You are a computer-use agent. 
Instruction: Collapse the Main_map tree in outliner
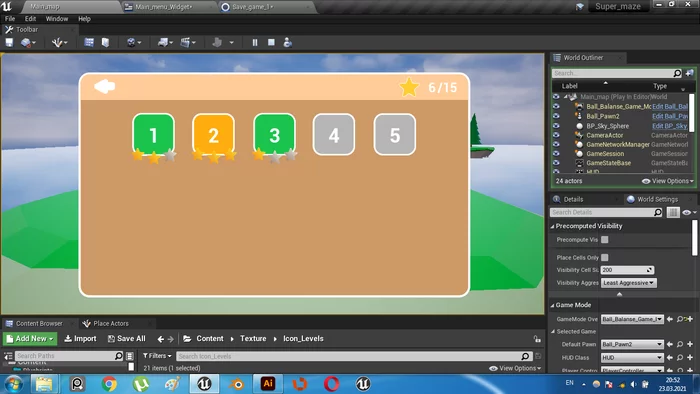(x=565, y=96)
